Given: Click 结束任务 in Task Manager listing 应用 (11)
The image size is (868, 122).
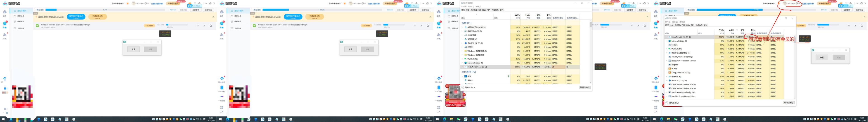Looking at the screenshot, I should [584, 88].
